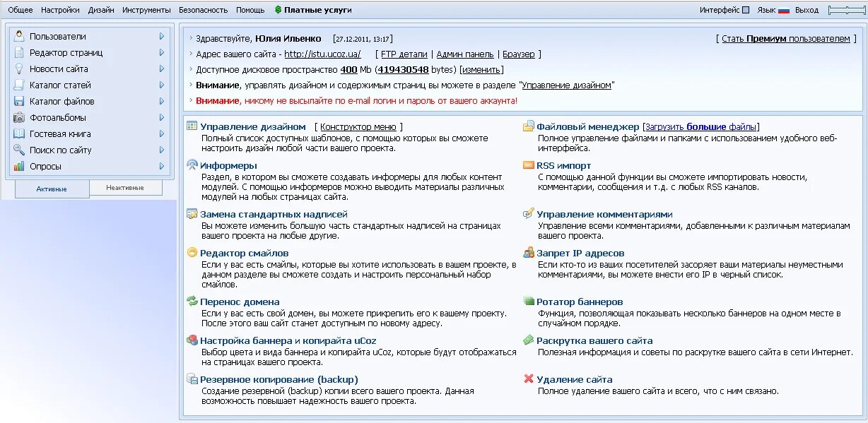
Task: Click the Файловый менеджер folder icon
Action: pyautogui.click(x=528, y=126)
